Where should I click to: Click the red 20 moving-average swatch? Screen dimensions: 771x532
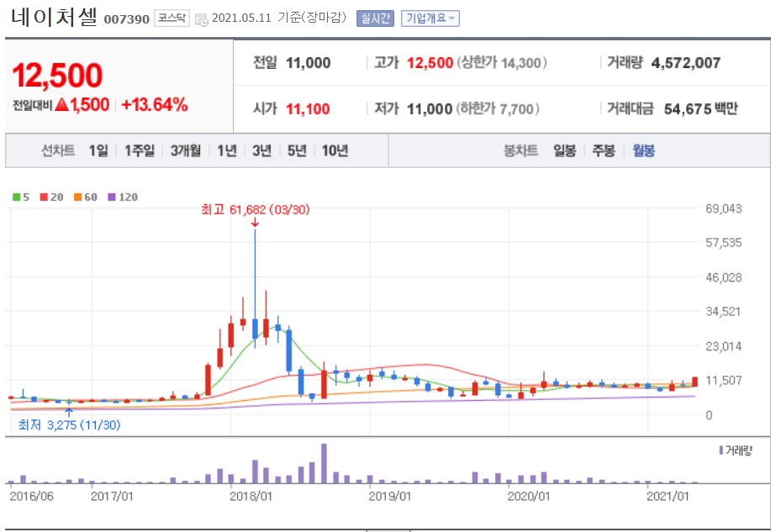45,198
